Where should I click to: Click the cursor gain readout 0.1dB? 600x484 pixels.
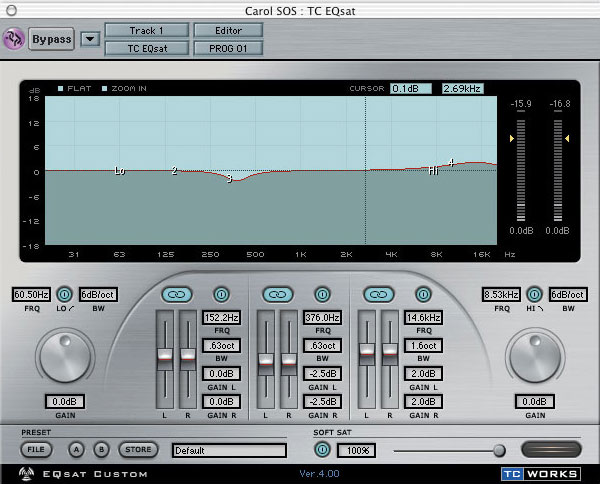(411, 88)
